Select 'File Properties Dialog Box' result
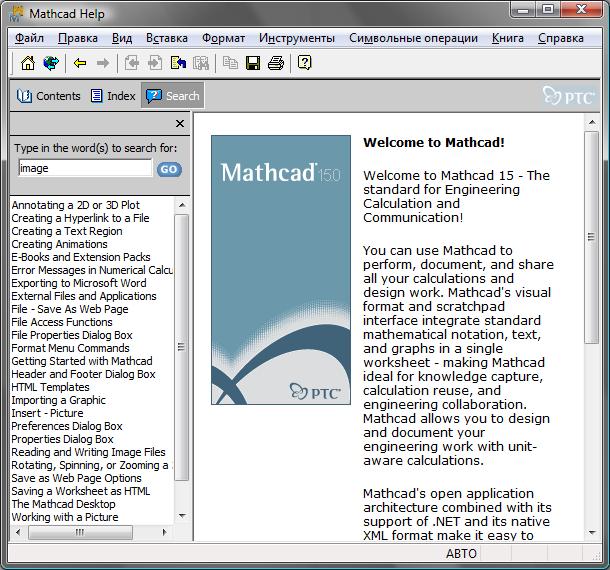610x570 pixels. coord(72,335)
